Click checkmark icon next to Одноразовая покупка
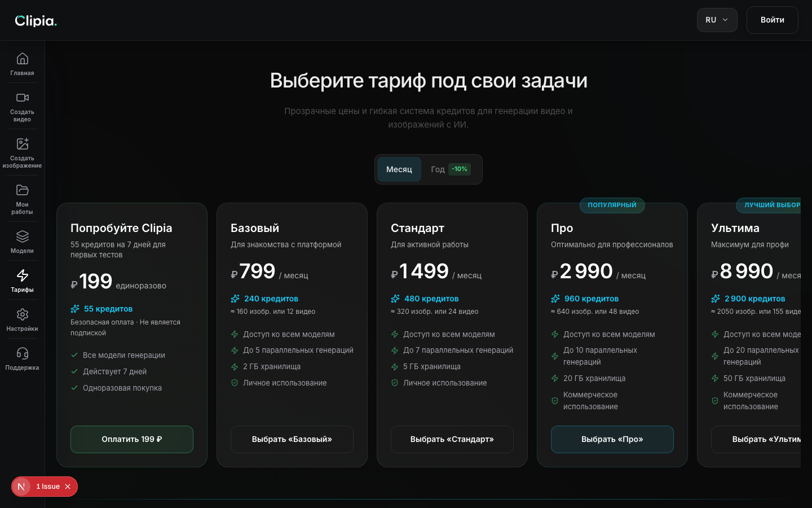 coord(74,388)
